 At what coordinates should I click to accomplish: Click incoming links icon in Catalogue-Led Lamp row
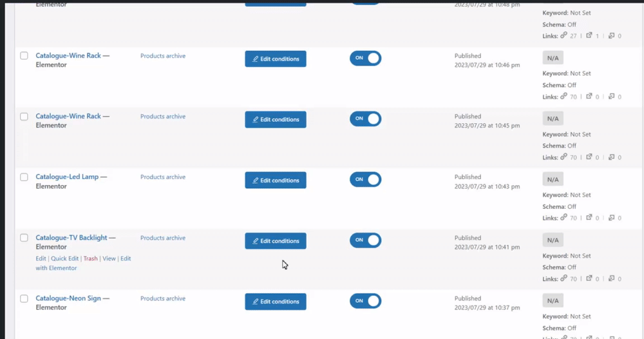pos(611,218)
